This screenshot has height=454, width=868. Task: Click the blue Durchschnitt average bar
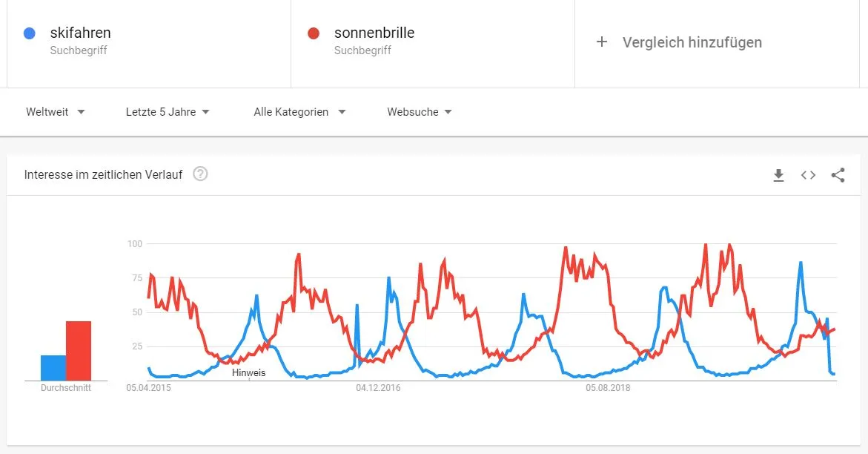[52, 366]
